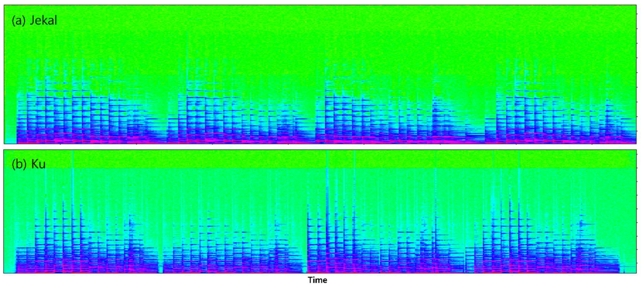Click the "Time" axis label
Viewport: 644px width, 290px height.
(x=317, y=280)
